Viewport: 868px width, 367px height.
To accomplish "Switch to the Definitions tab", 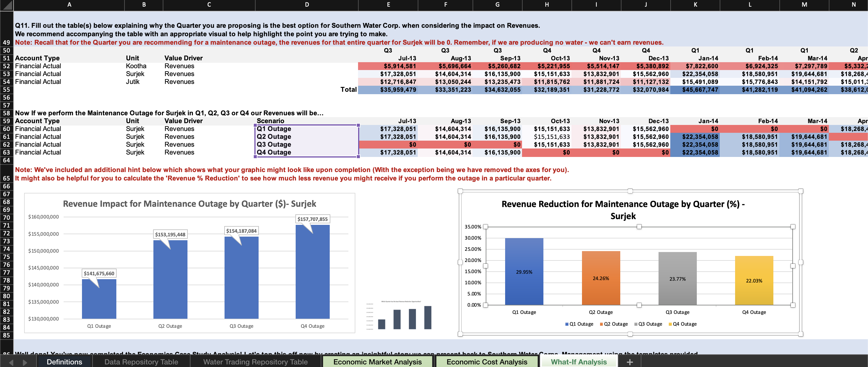I will (x=64, y=362).
